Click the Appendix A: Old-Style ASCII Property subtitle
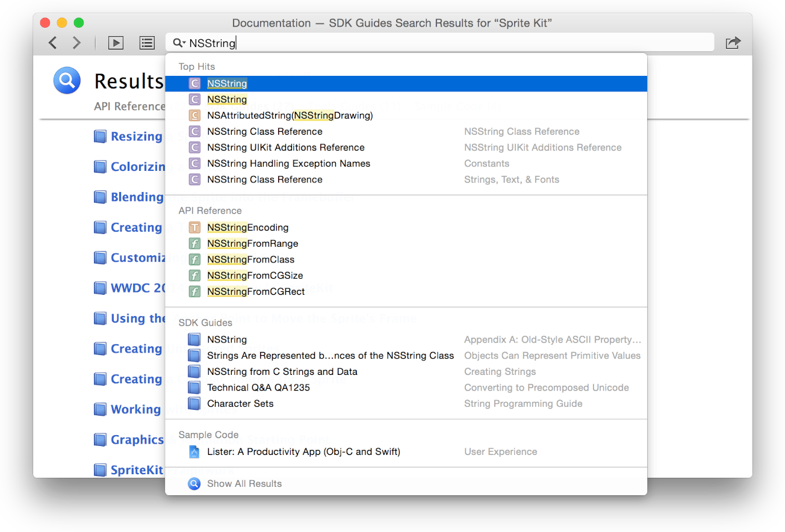Screen dimensions: 785x532 (553, 339)
